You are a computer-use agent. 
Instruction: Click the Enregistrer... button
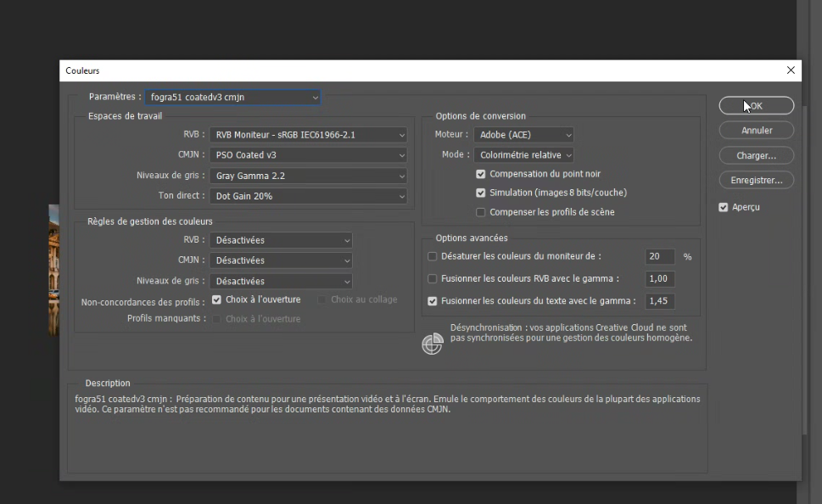click(756, 181)
